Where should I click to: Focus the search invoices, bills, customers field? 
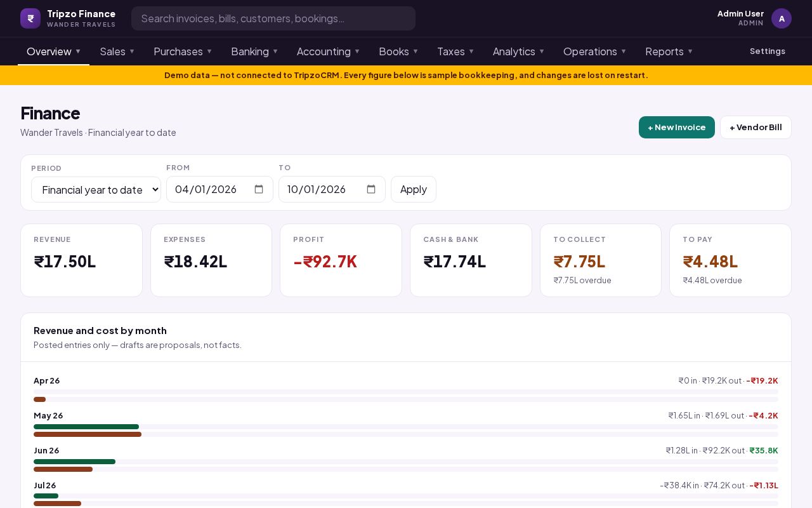point(273,18)
